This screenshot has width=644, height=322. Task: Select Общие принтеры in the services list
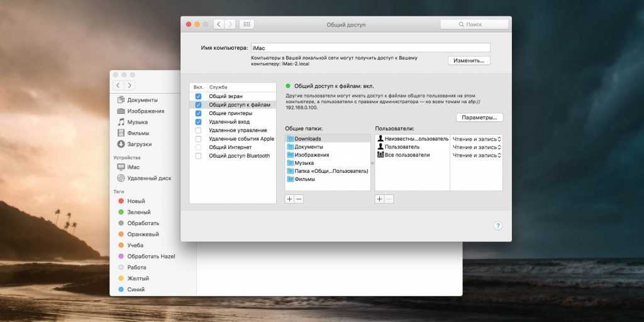tap(230, 113)
